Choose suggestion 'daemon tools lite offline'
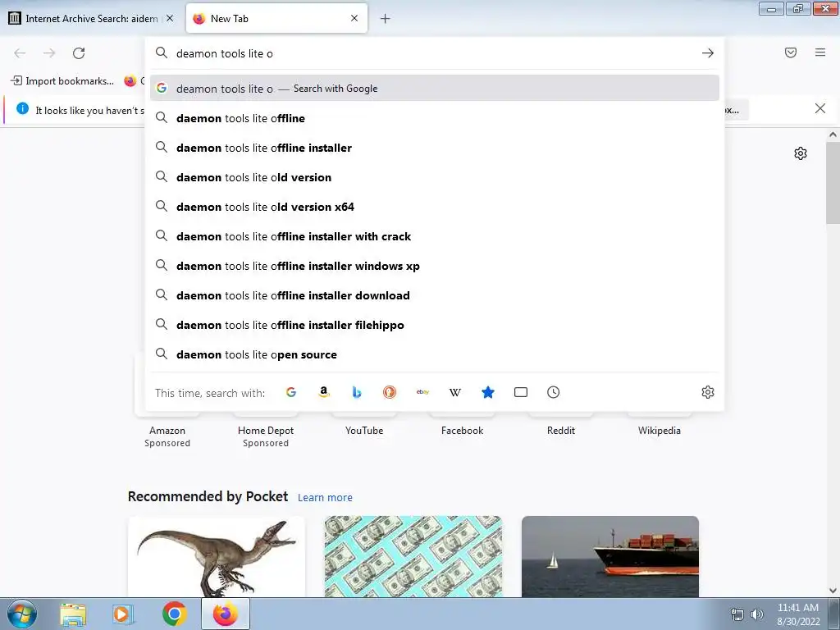840x630 pixels. point(435,118)
